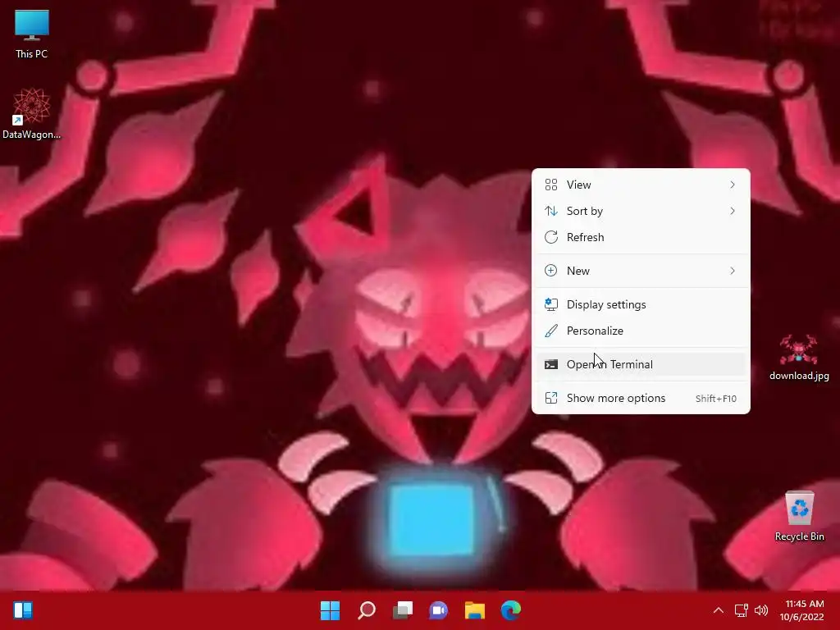The height and width of the screenshot is (630, 840).
Task: Expand the View submenu arrow
Action: (x=733, y=185)
